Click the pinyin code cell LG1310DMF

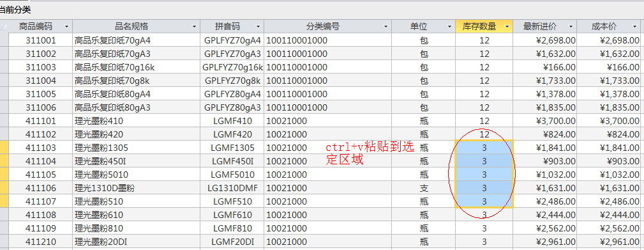click(232, 189)
